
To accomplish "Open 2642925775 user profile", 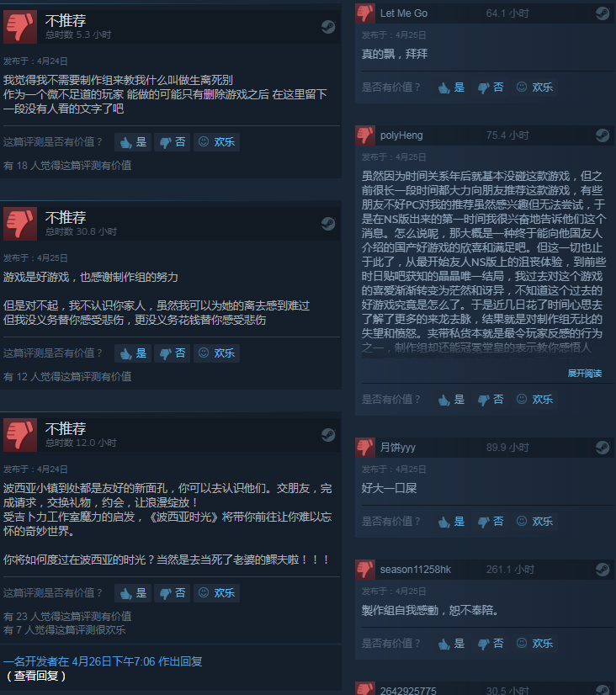I will tap(408, 690).
